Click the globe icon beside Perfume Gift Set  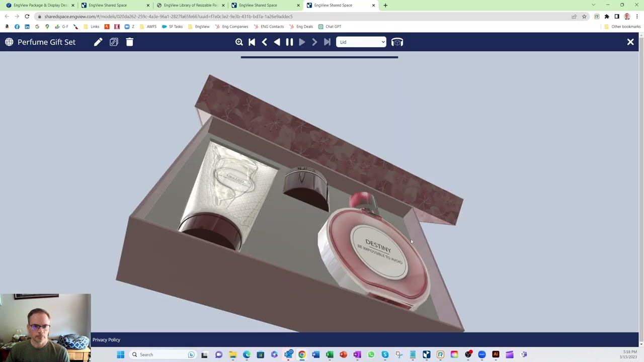click(9, 42)
